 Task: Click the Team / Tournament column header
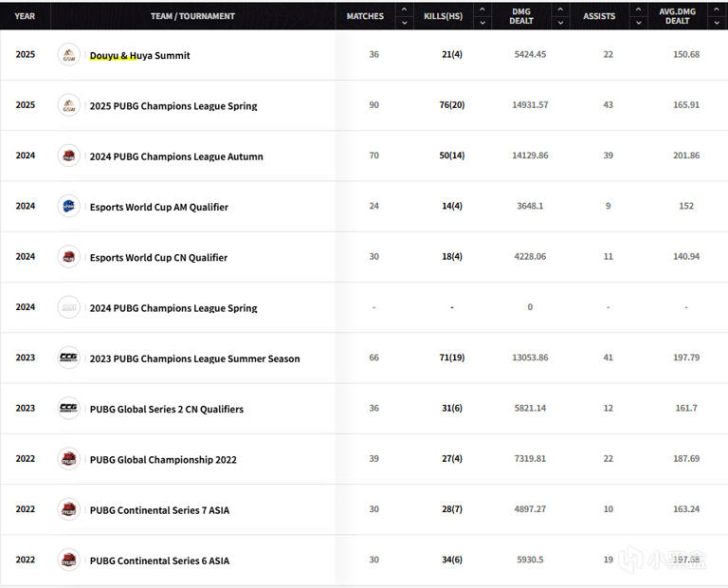coord(192,16)
